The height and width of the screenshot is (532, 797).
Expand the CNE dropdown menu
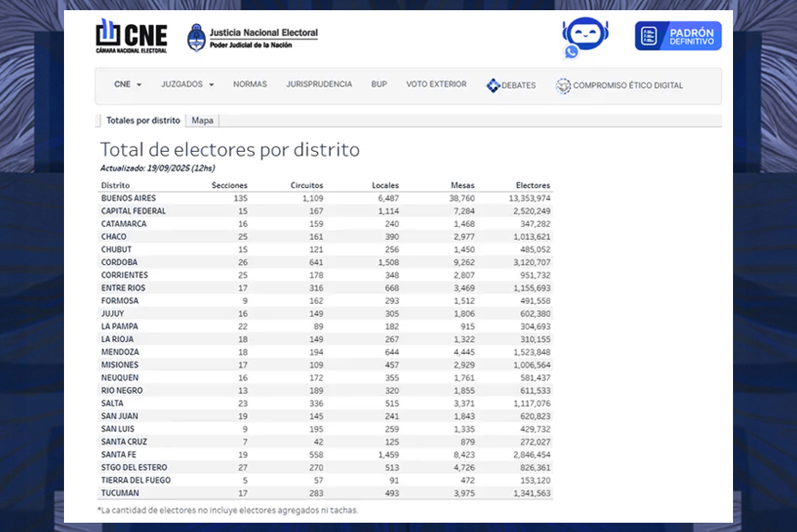coord(128,84)
